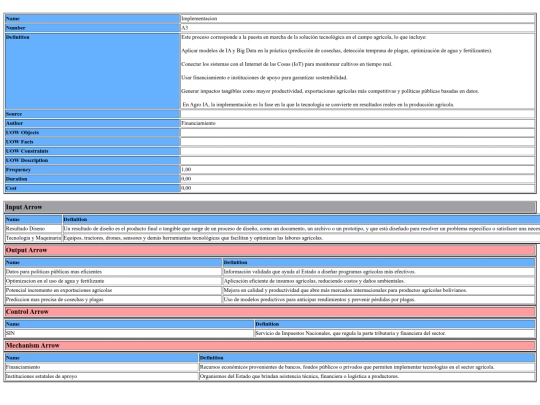Click the 'Mechanism Arrow' section header
Screen dimensions: 540x405
270,346
